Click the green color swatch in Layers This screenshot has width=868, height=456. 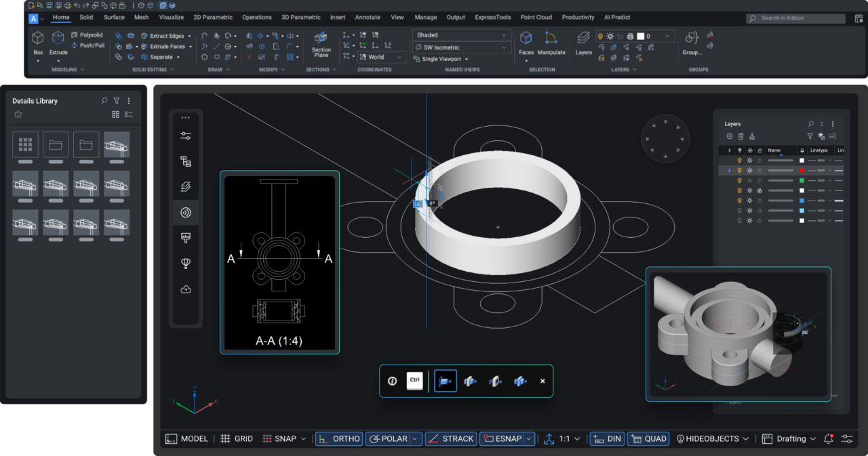802,181
